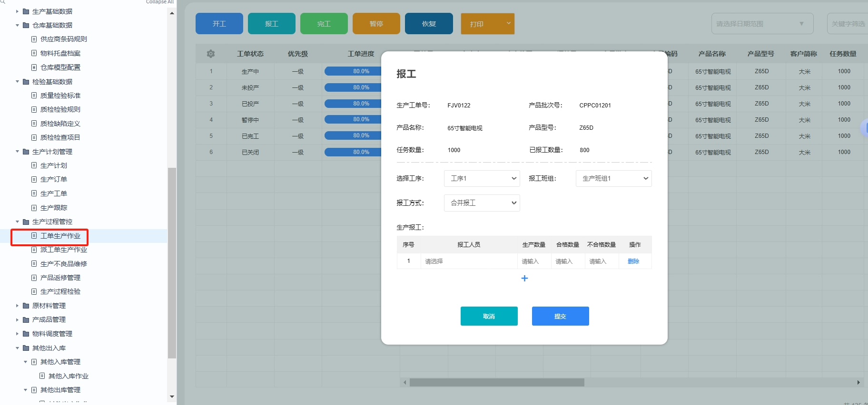
Task: Open the 选择工序 dropdown showing 工序1
Action: (x=482, y=179)
